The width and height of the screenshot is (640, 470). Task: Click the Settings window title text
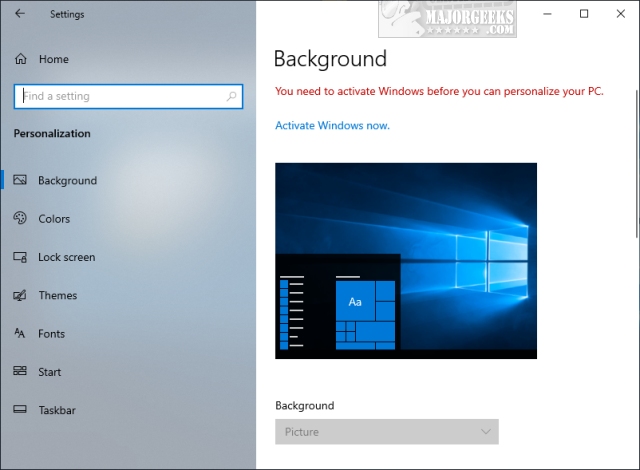click(x=67, y=14)
